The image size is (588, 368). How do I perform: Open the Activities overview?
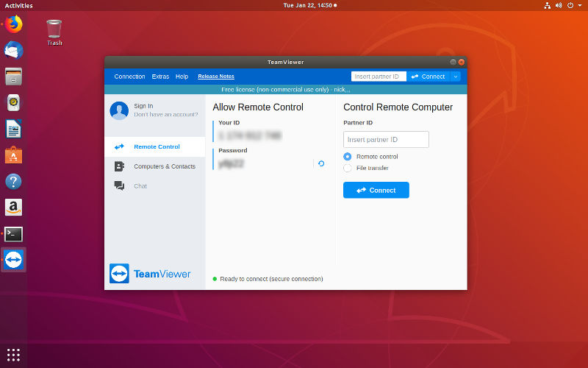(18, 6)
